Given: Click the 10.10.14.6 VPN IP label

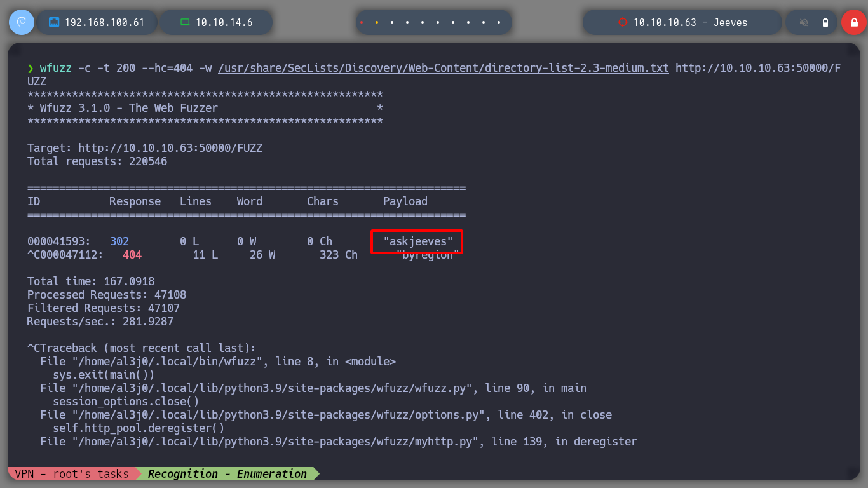Looking at the screenshot, I should 224,22.
